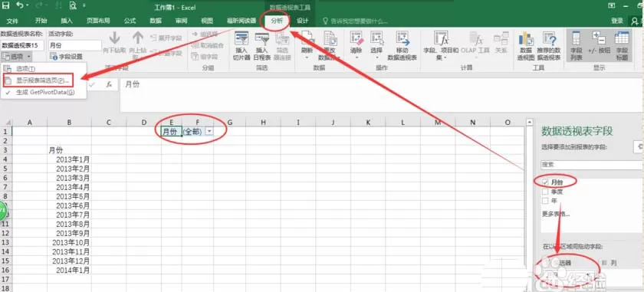Click the Relationships (关系) icon
The height and width of the screenshot is (292, 644).
pos(501,39)
